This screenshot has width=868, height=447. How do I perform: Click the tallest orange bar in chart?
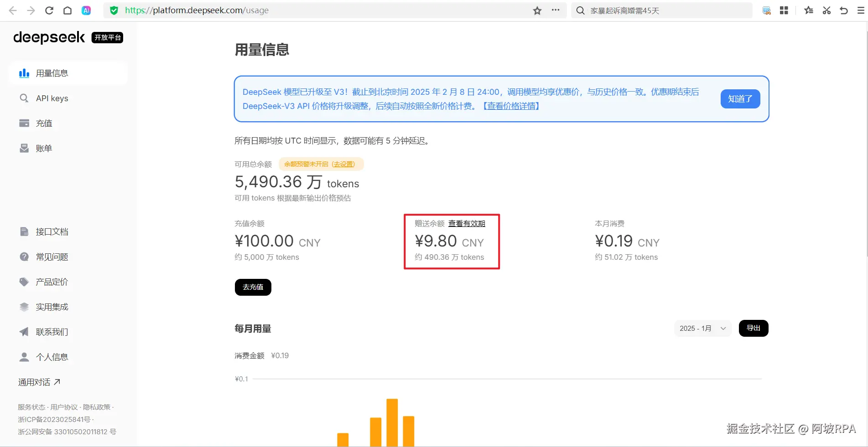pyautogui.click(x=392, y=423)
